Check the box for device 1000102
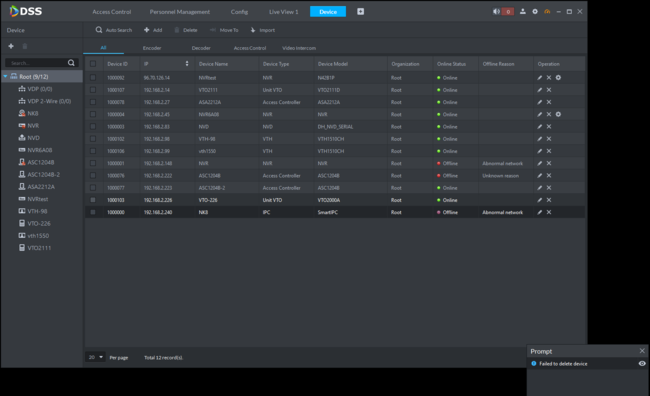The image size is (650, 396). (x=93, y=139)
